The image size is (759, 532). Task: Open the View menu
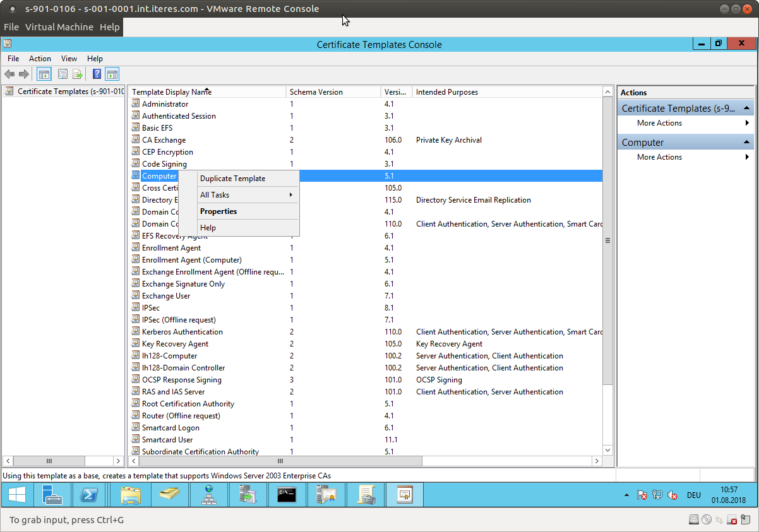coord(69,59)
